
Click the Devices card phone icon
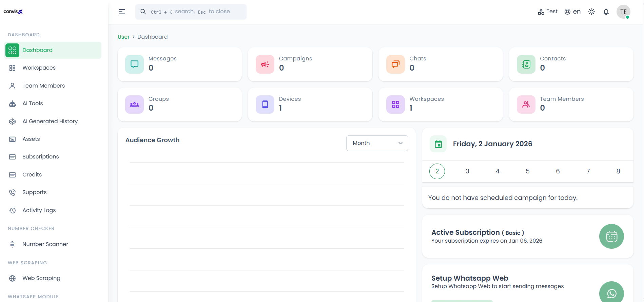tap(265, 105)
